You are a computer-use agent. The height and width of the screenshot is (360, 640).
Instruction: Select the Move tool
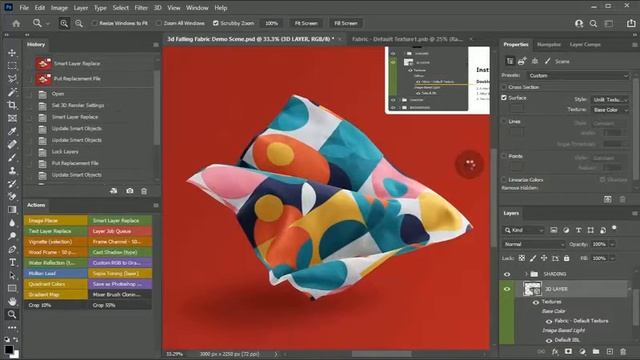pyautogui.click(x=12, y=53)
